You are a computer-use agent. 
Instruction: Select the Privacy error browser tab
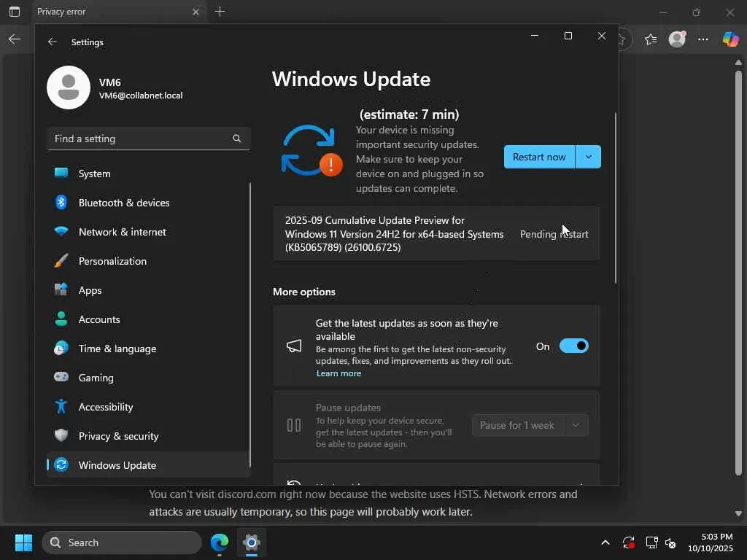119,12
